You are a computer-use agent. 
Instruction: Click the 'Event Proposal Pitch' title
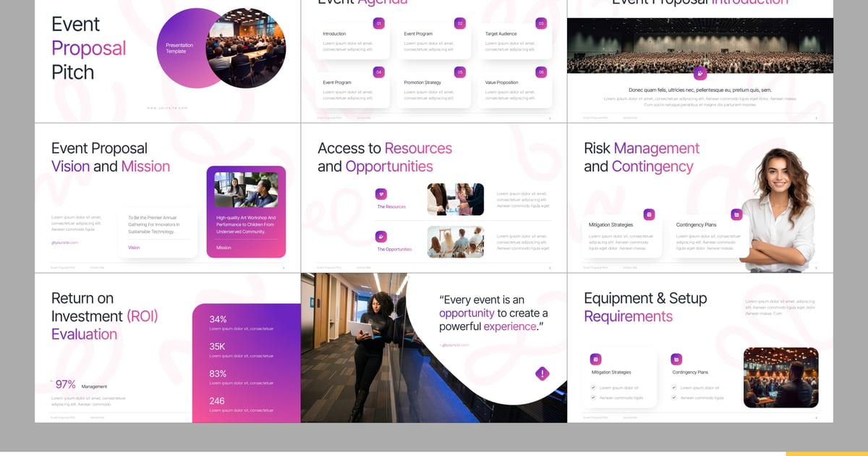[x=88, y=48]
